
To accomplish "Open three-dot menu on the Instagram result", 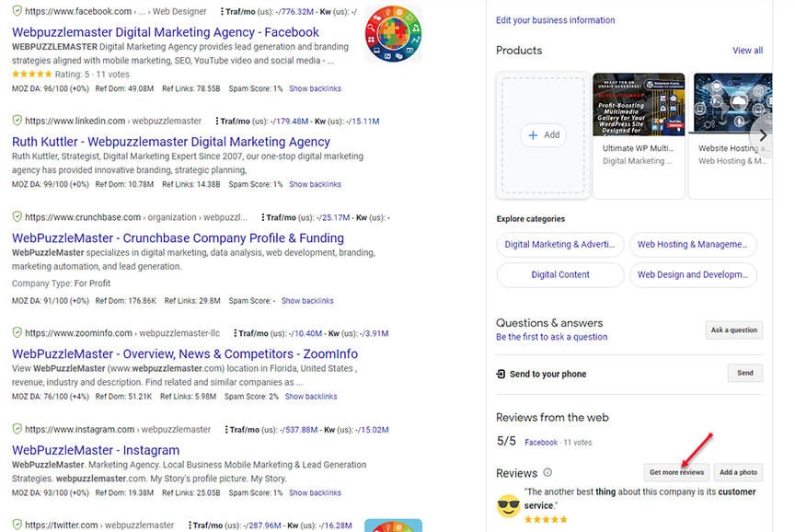I will click(x=225, y=429).
